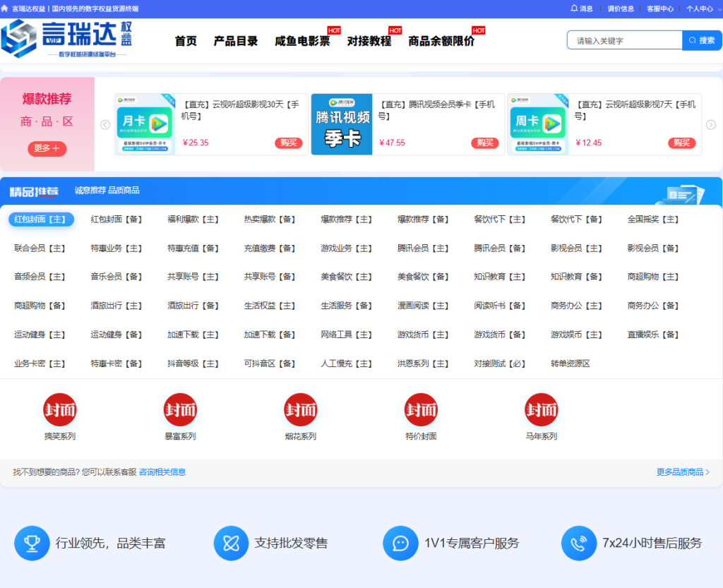Click the carousel left arrow
Image resolution: width=723 pixels, height=588 pixels.
click(104, 124)
